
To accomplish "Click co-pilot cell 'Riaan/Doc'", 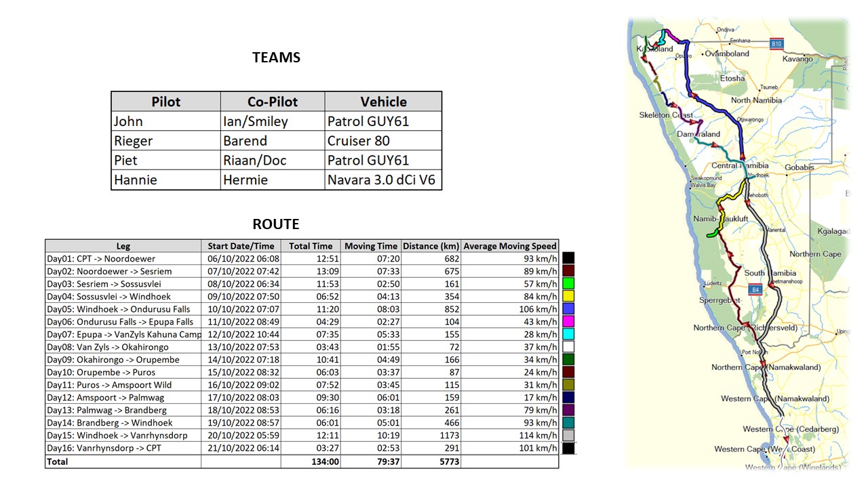I will pos(273,161).
